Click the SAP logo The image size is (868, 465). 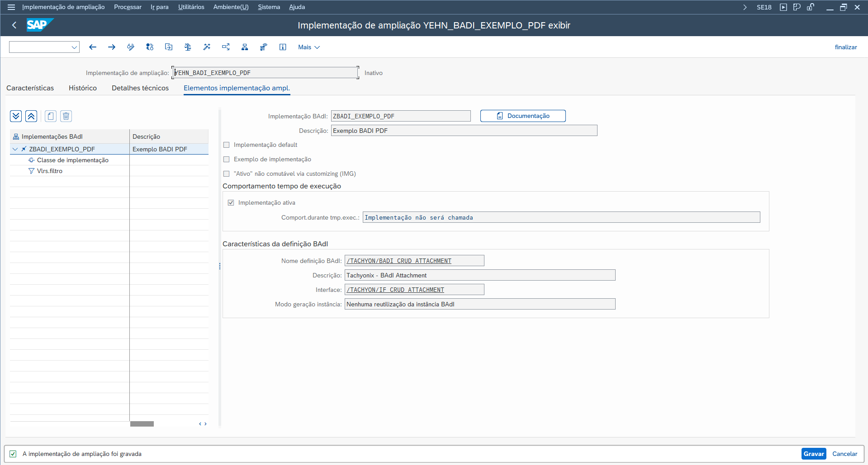(x=40, y=25)
